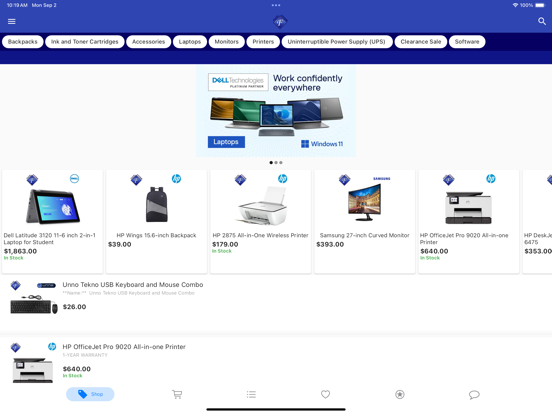The image size is (552, 414).
Task: Open HP Wings Backpack product image
Action: (157, 205)
